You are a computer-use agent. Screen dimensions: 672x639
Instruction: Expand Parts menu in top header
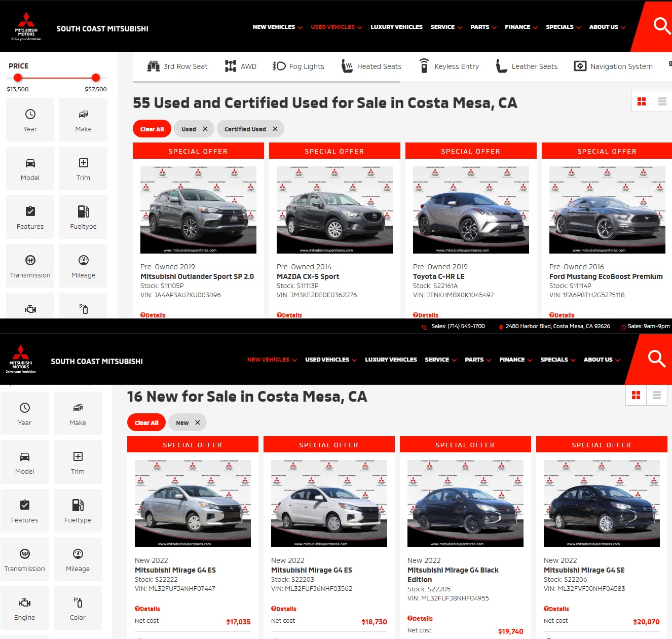coord(483,27)
